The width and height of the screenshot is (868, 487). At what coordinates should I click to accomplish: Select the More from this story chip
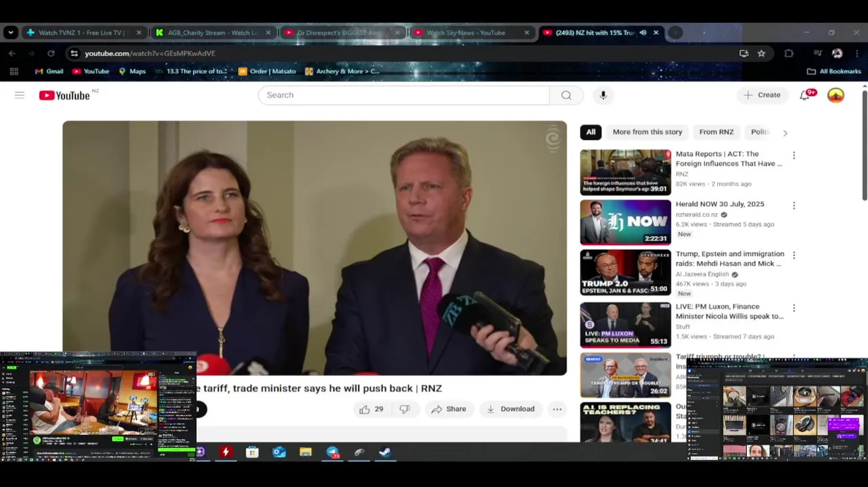click(x=647, y=132)
